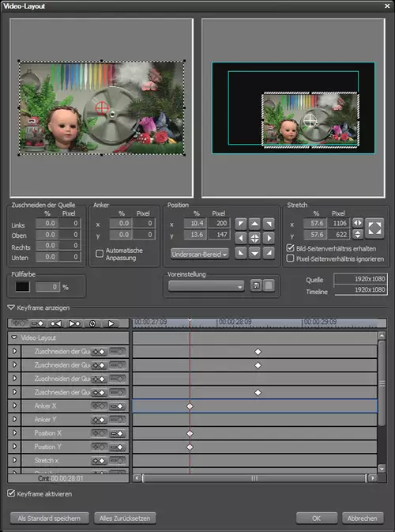Click the position align-to-top arrow button
The image size is (395, 532).
[x=254, y=224]
